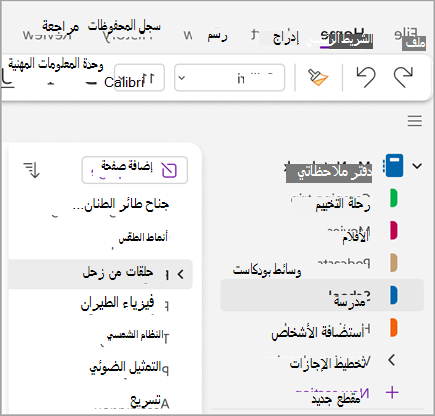The width and height of the screenshot is (435, 416).
Task: Select the tan وسائط بودكاست section icon
Action: 394,262
